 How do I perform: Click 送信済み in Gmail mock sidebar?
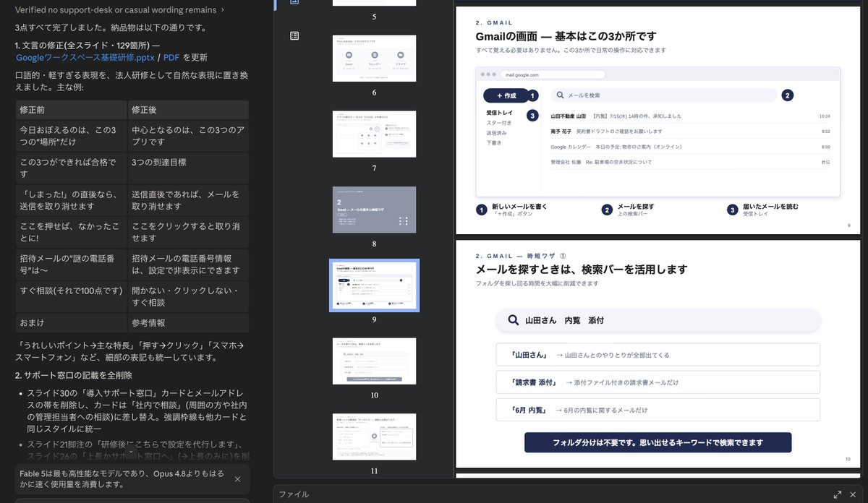tap(496, 133)
